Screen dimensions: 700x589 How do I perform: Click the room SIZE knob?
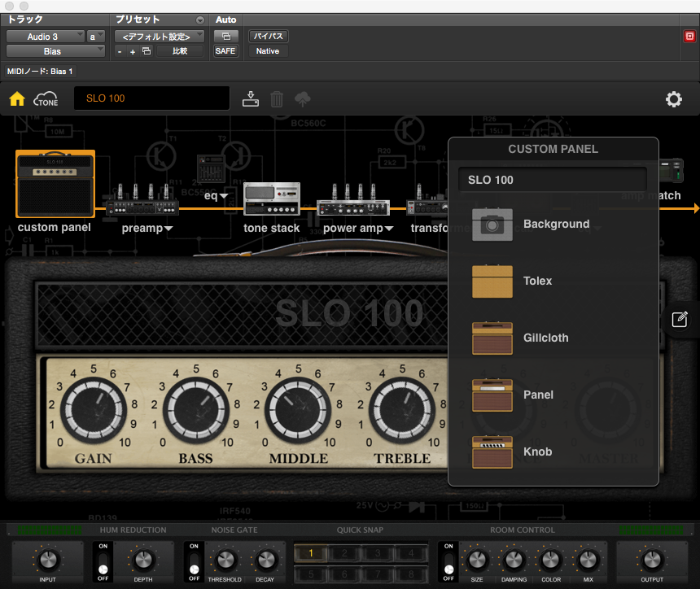coord(477,560)
